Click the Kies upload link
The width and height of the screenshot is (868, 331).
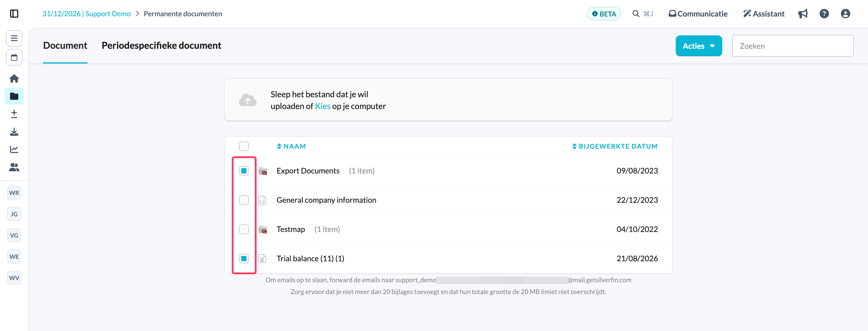pyautogui.click(x=322, y=106)
